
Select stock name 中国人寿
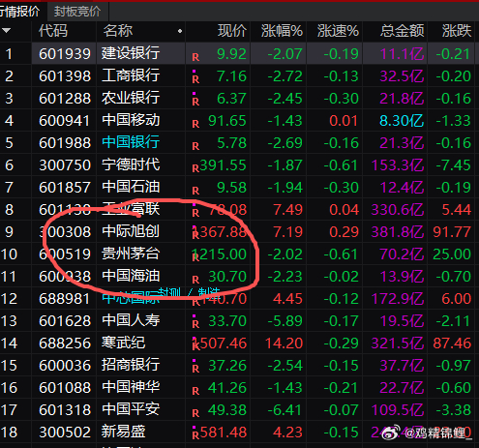pyautogui.click(x=131, y=320)
